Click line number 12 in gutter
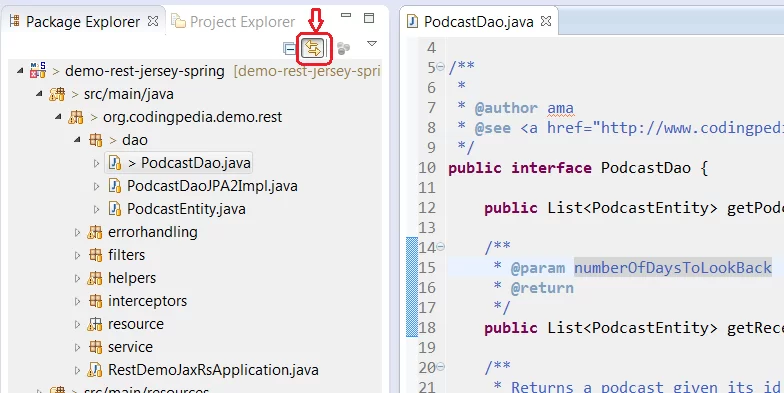Image resolution: width=784 pixels, height=393 pixels. pos(427,208)
